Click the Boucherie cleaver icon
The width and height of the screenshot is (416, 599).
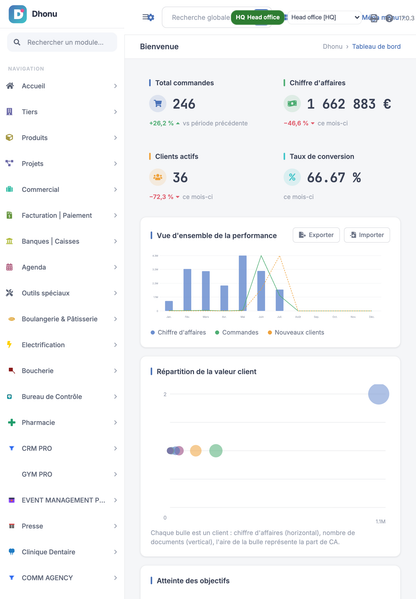[x=11, y=371]
